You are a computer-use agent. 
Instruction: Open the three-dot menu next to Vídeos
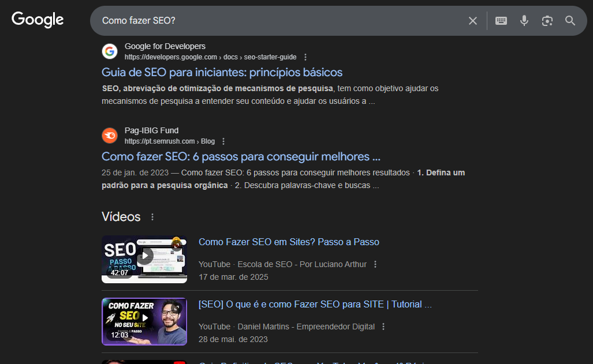(152, 216)
